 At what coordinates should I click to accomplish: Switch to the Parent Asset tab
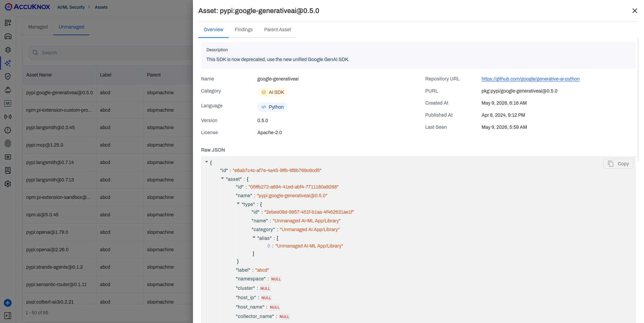tap(278, 30)
